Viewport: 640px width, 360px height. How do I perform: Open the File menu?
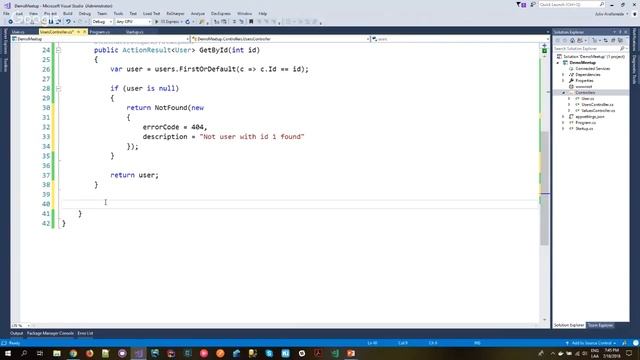coord(6,13)
